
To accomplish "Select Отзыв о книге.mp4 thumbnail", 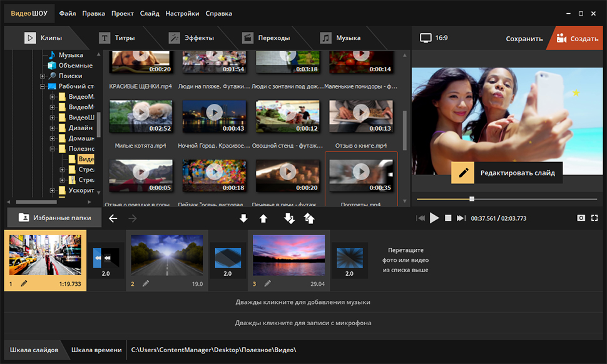I will (x=361, y=116).
